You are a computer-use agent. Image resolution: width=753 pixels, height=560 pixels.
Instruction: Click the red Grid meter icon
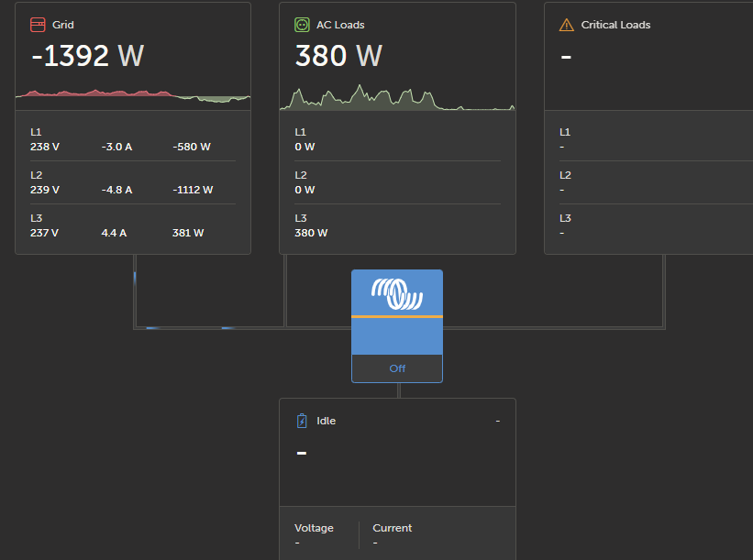(38, 25)
